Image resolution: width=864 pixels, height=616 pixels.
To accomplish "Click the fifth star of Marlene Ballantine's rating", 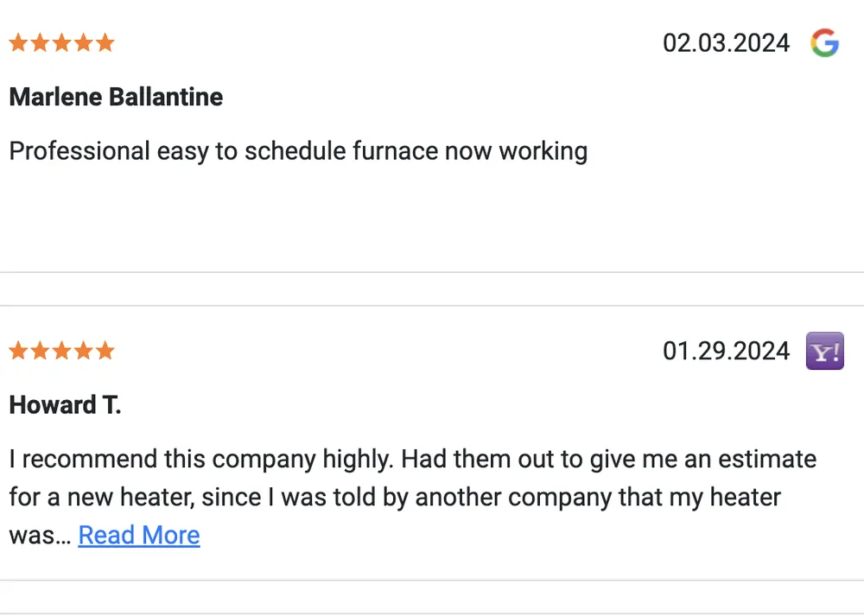I will point(105,43).
